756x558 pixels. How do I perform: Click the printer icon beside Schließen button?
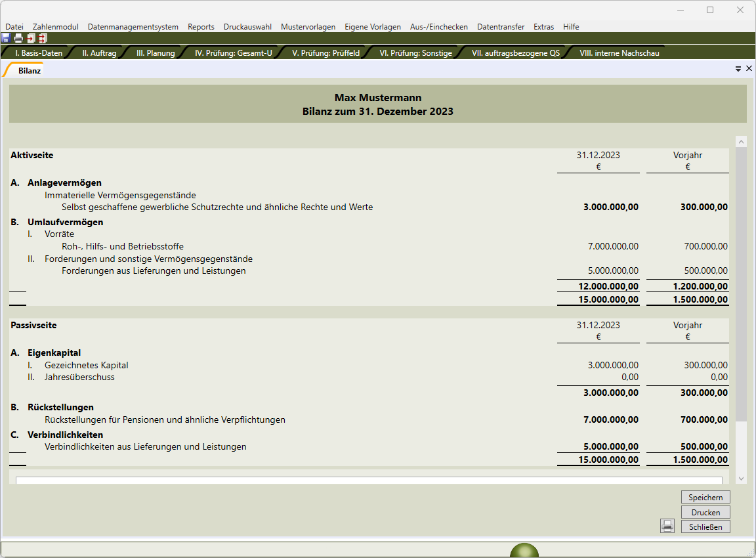667,526
